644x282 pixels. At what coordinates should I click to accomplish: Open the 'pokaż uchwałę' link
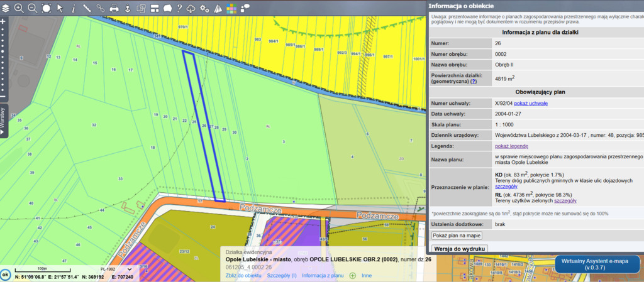pos(531,103)
